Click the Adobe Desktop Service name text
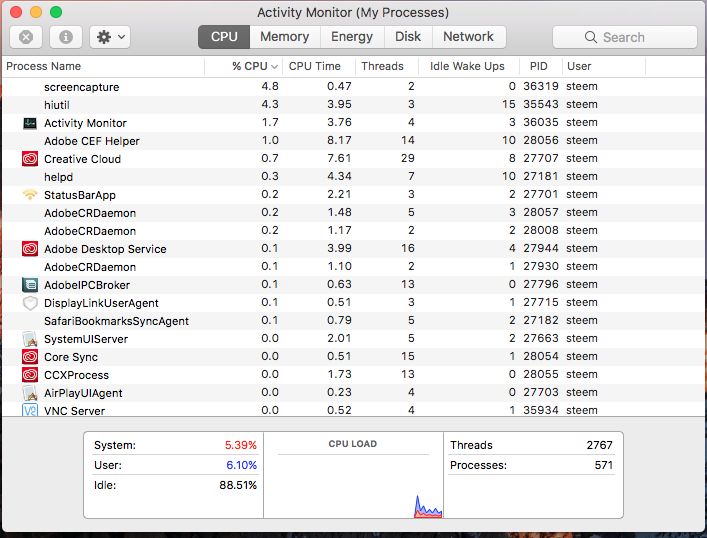 (105, 249)
